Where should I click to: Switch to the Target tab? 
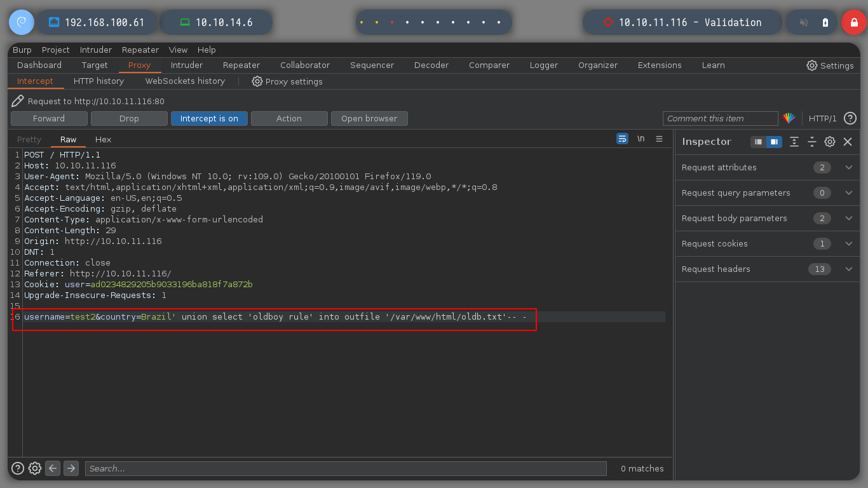pyautogui.click(x=95, y=65)
